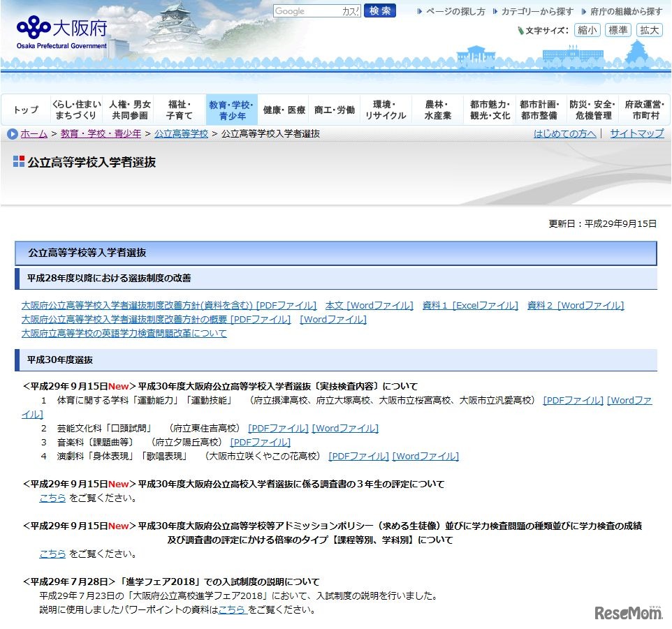Screen dimensions: 672x629
Task: Click the home arrow icon in the breadcrumb
Action: coord(12,133)
